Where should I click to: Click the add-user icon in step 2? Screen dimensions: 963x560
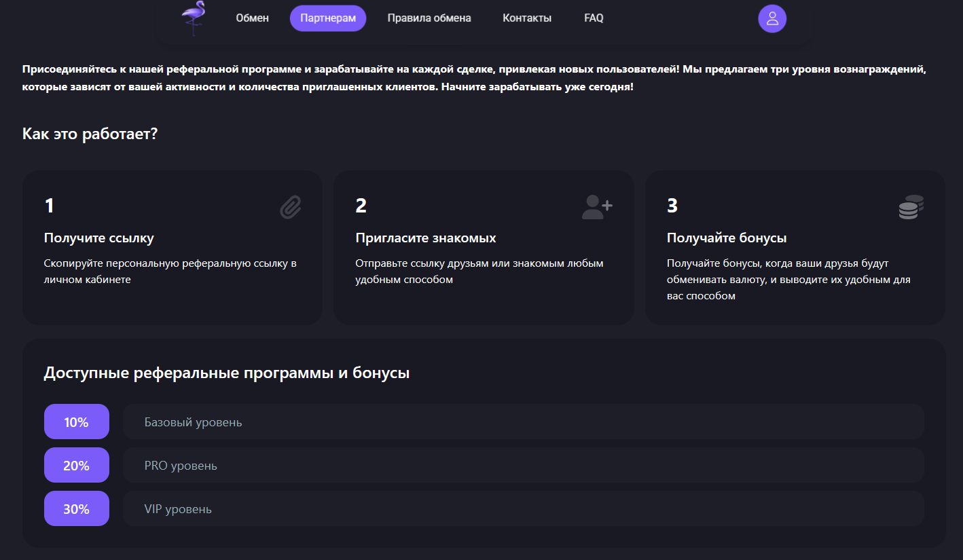597,206
